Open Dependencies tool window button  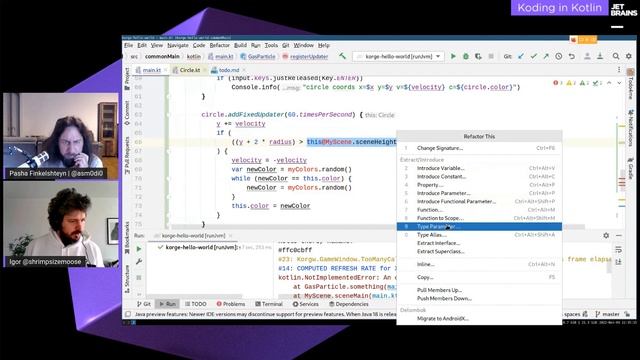[349, 304]
